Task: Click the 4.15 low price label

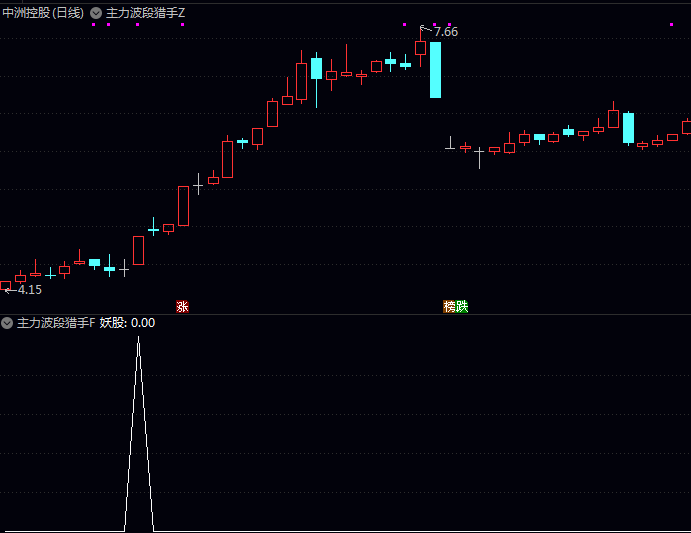Action: click(30, 290)
